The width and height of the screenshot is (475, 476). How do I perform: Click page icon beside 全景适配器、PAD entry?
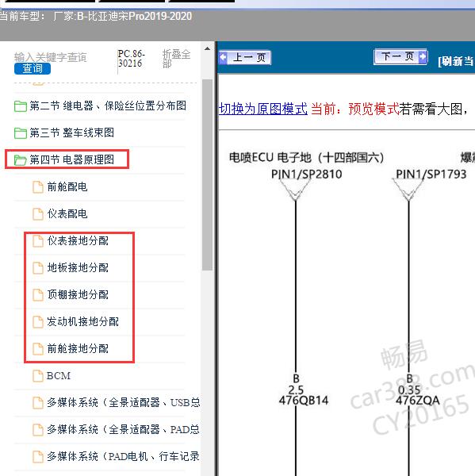coord(38,430)
